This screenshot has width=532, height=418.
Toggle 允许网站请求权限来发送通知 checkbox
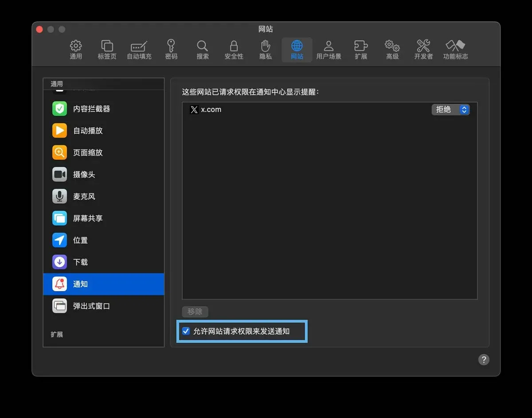[x=186, y=331]
